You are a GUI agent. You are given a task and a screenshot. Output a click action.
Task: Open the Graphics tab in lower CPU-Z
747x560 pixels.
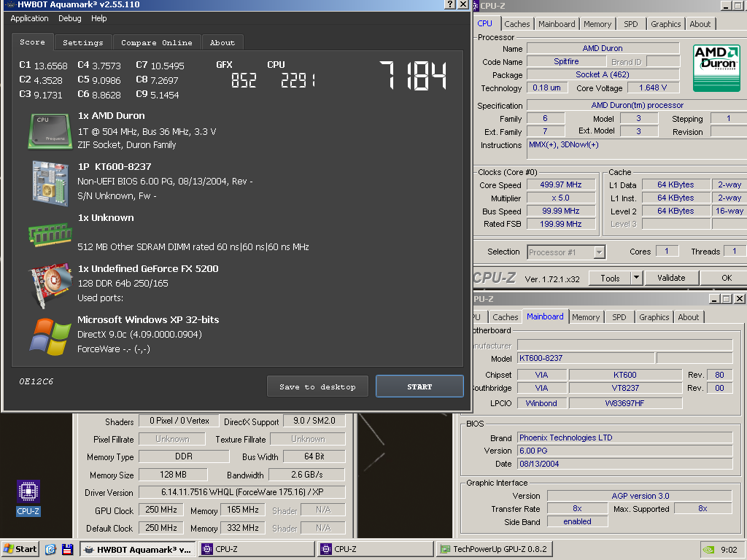coord(654,317)
